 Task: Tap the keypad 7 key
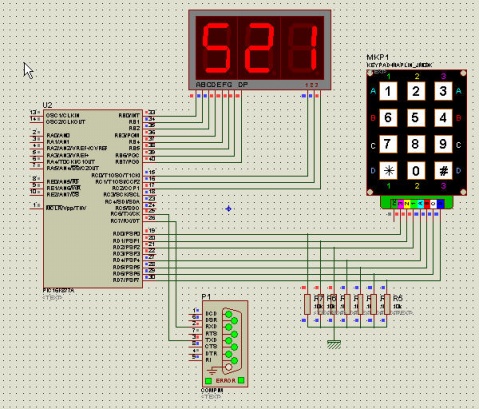pos(388,144)
